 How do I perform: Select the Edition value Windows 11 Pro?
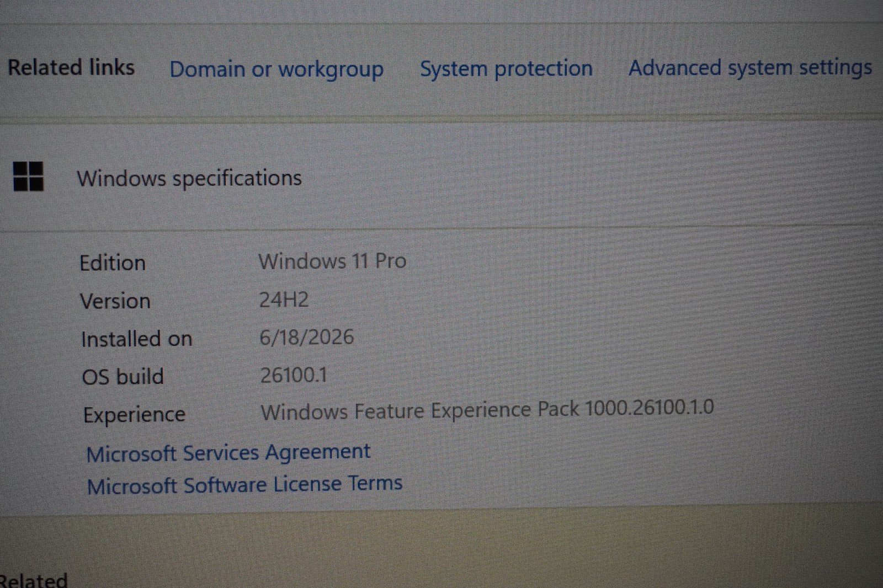(332, 261)
